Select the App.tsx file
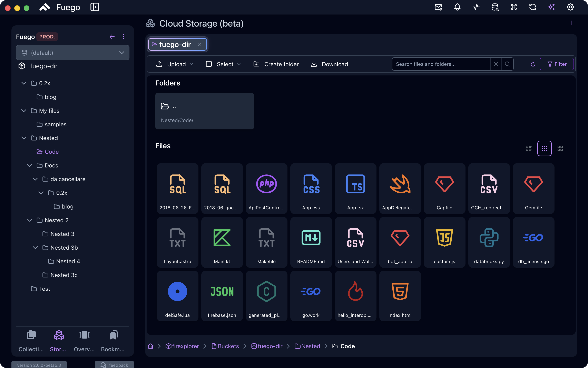 [355, 189]
